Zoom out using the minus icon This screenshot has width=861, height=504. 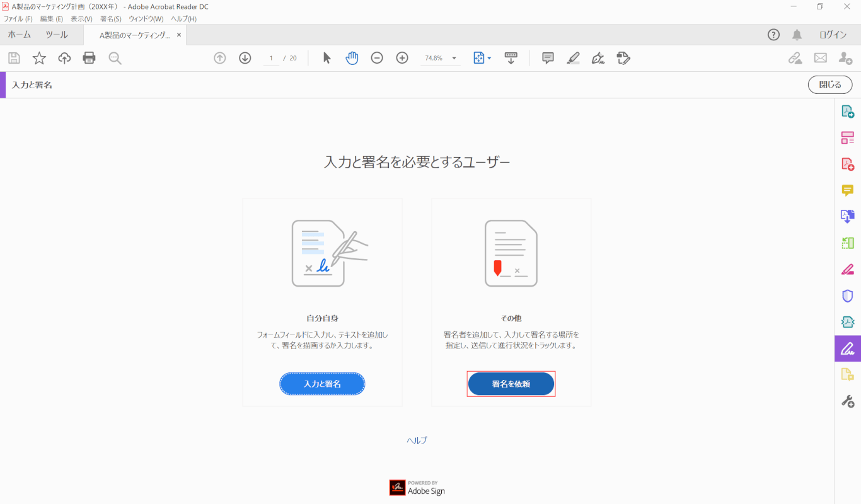pyautogui.click(x=377, y=57)
